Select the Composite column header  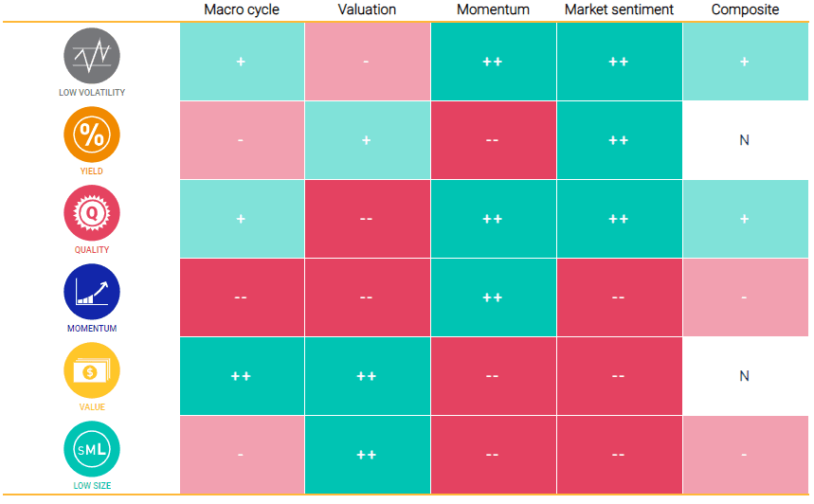[x=745, y=9]
